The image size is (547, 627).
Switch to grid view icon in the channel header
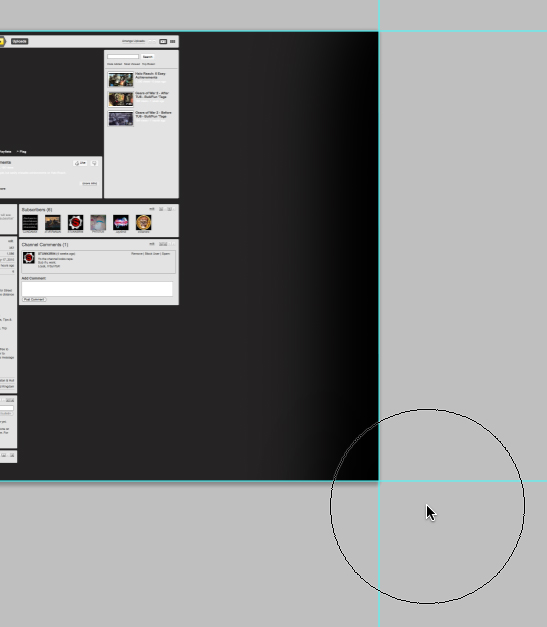click(x=173, y=41)
